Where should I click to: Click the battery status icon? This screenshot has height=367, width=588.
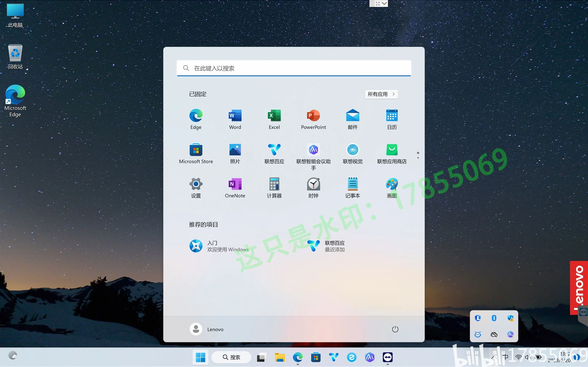click(538, 358)
